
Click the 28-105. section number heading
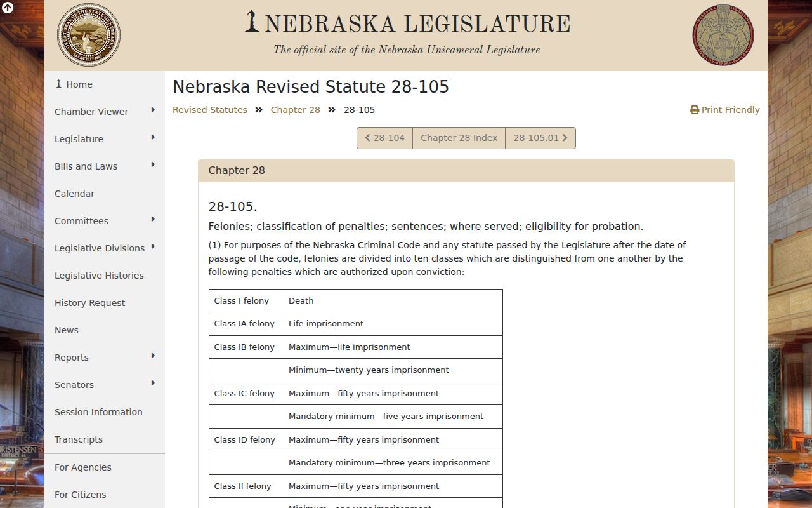(233, 207)
